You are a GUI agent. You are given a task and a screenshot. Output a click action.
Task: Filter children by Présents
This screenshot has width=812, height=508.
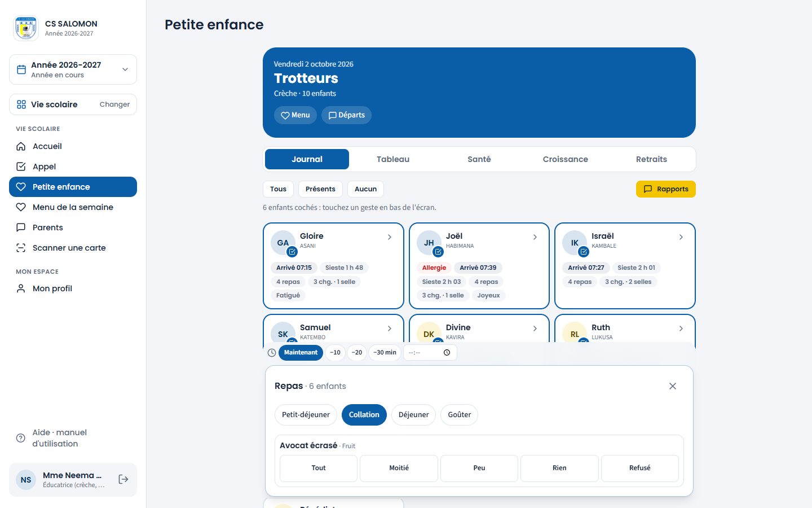pos(320,189)
